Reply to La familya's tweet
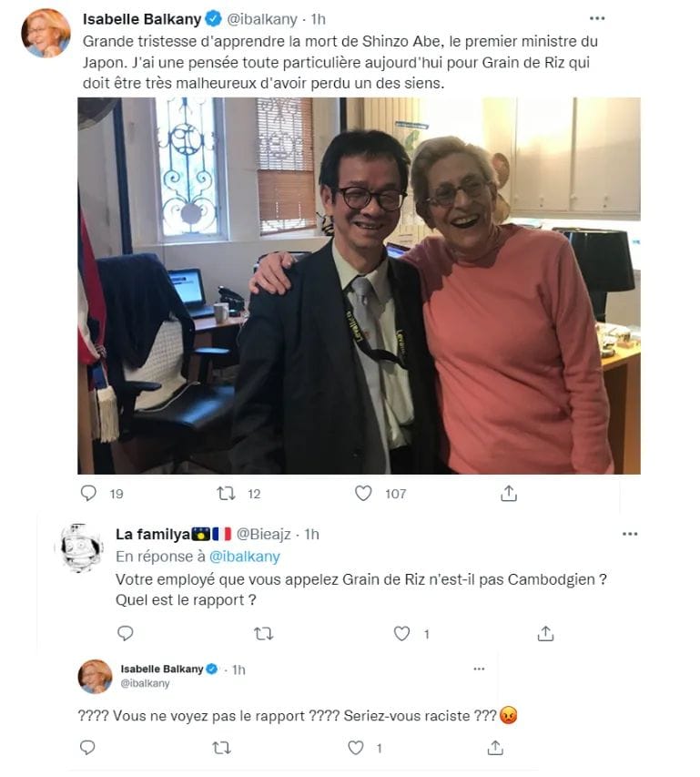The width and height of the screenshot is (700, 777). click(126, 633)
